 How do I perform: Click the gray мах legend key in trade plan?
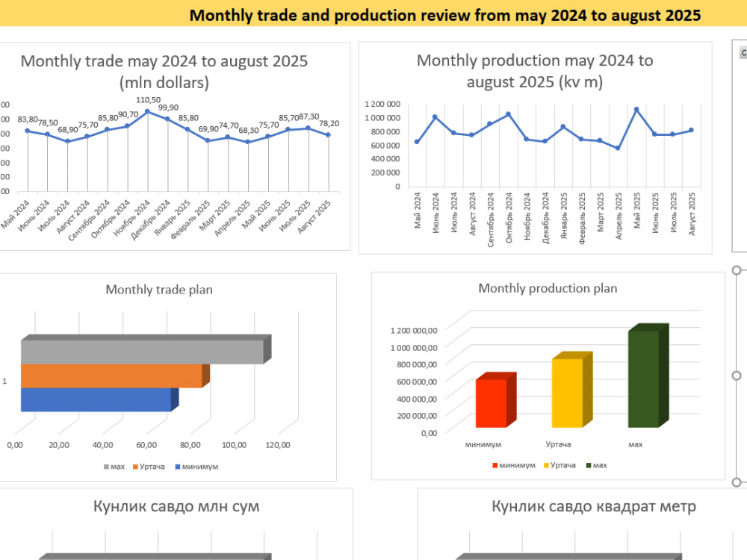[106, 467]
